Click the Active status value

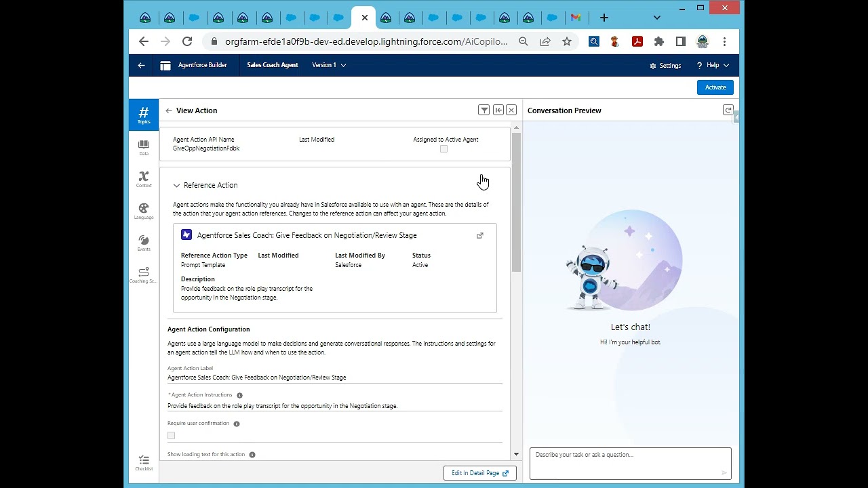click(x=420, y=265)
